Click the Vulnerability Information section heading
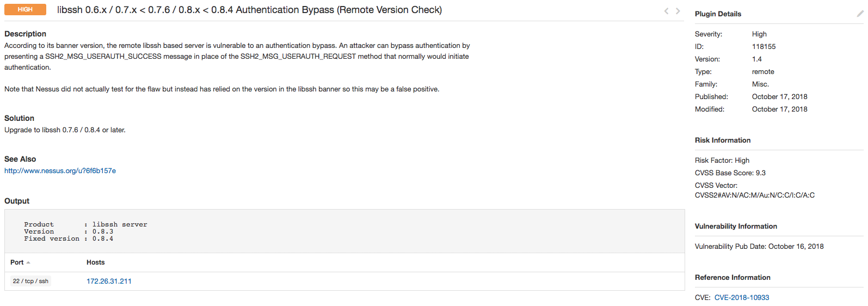The height and width of the screenshot is (306, 868). [736, 227]
